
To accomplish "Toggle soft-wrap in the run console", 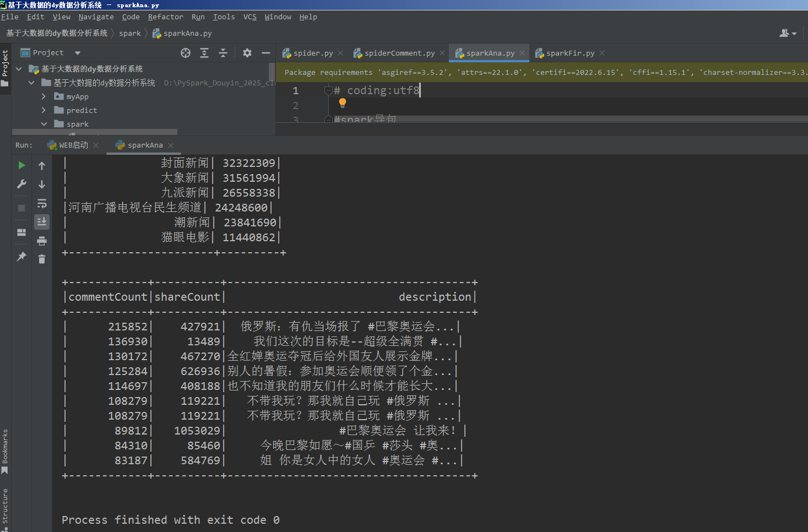I will pos(42,203).
